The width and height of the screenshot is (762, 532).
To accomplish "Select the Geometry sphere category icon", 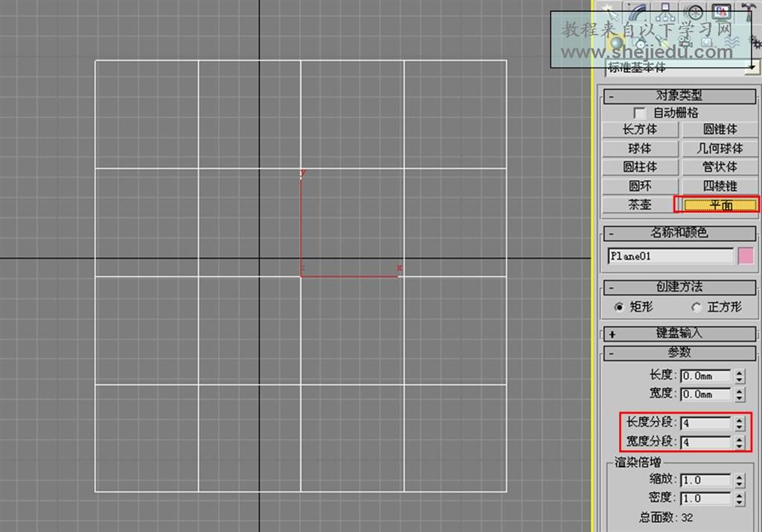I will coord(615,42).
